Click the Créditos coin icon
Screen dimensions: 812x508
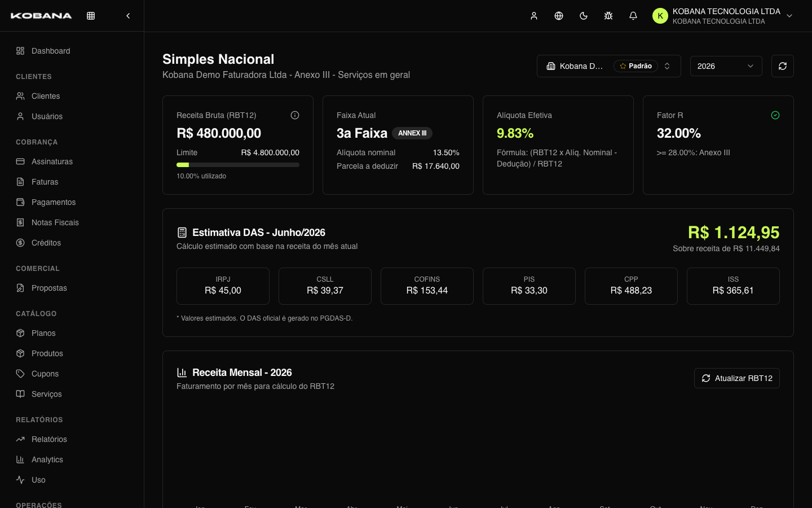(20, 243)
